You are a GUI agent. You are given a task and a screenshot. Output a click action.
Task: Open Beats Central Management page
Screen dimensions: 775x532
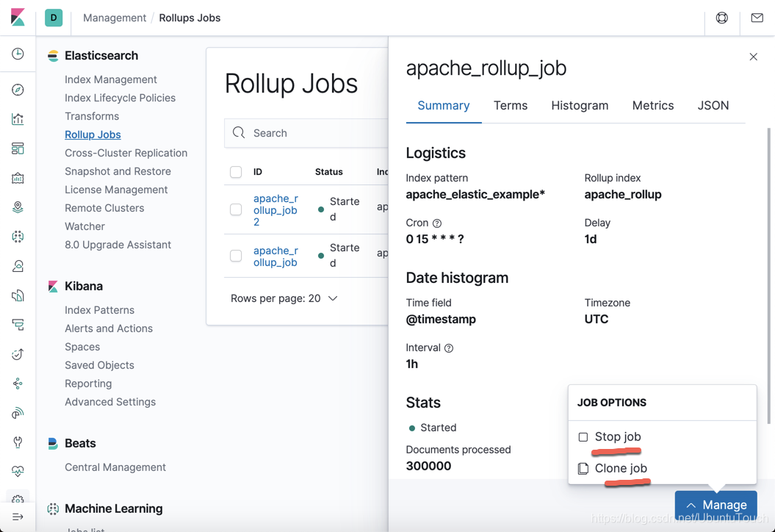pos(115,467)
